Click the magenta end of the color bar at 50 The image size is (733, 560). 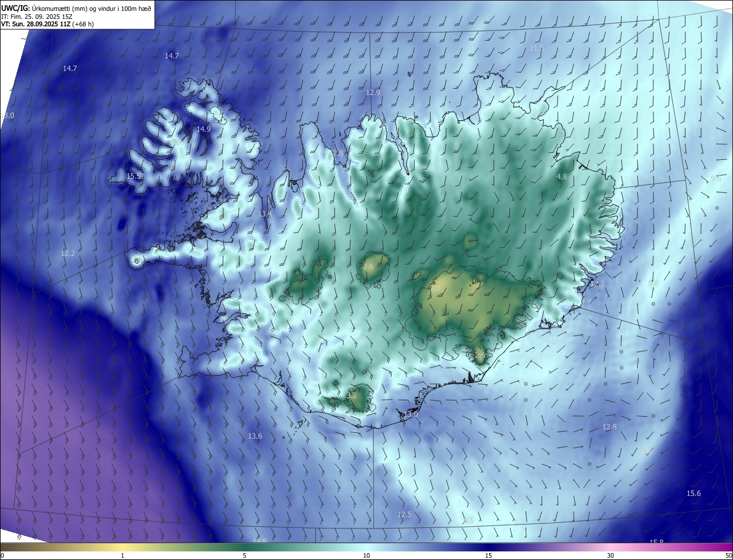pos(729,547)
